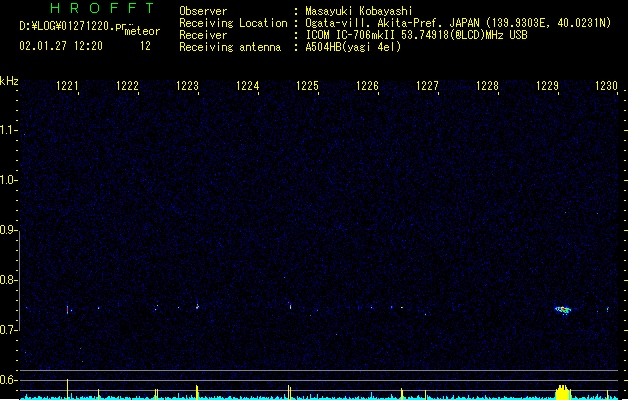Viewport: 629px width, 400px height.
Task: Click the 1224 time axis marker
Action: coord(247,86)
